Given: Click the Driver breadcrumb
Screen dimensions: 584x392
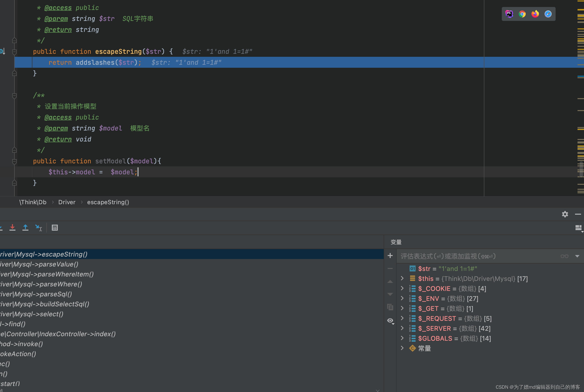Looking at the screenshot, I should coord(67,202).
